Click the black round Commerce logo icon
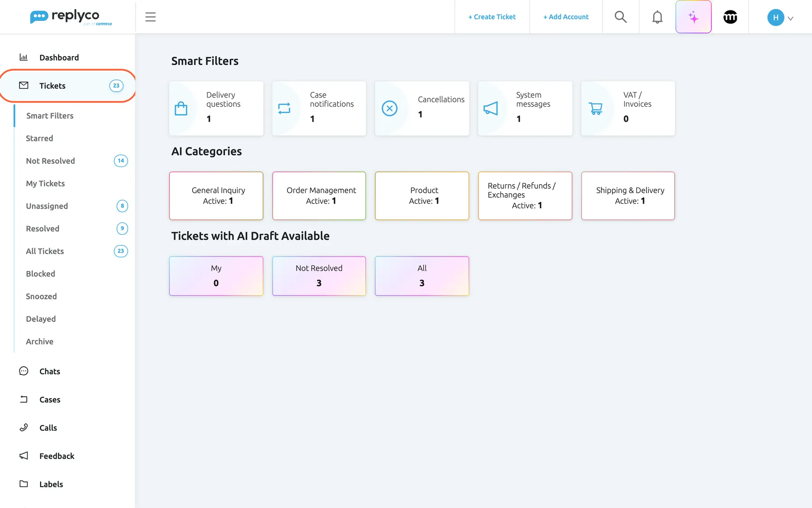 pos(730,17)
